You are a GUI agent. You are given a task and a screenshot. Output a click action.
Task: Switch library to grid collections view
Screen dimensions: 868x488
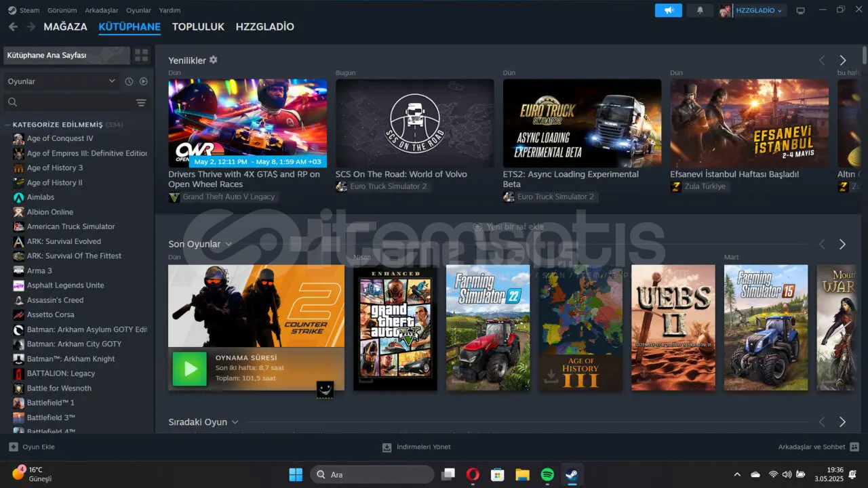point(141,55)
